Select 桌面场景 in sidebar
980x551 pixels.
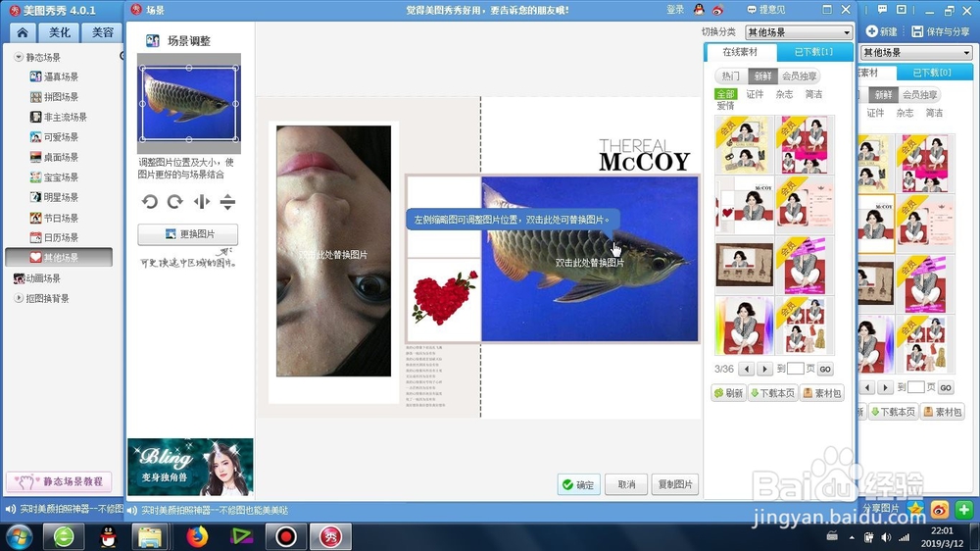[x=61, y=157]
